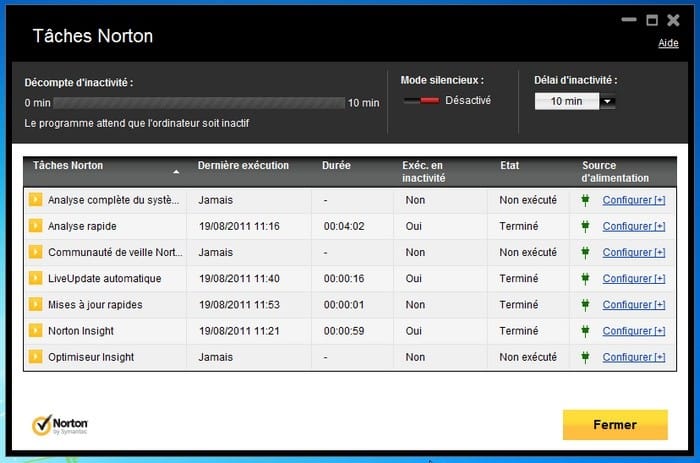
Task: Run the Analyse rapide task icon
Action: [x=35, y=226]
